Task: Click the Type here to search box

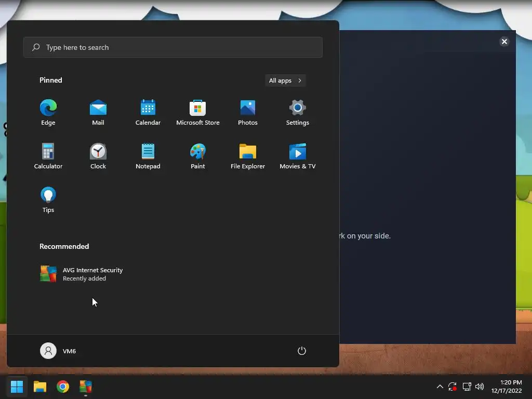Action: pyautogui.click(x=173, y=47)
